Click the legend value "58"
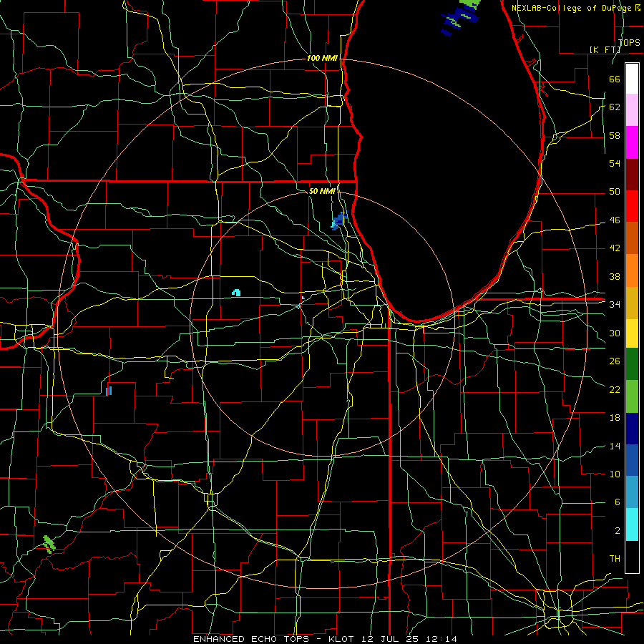The height and width of the screenshot is (644, 644). coord(615,135)
